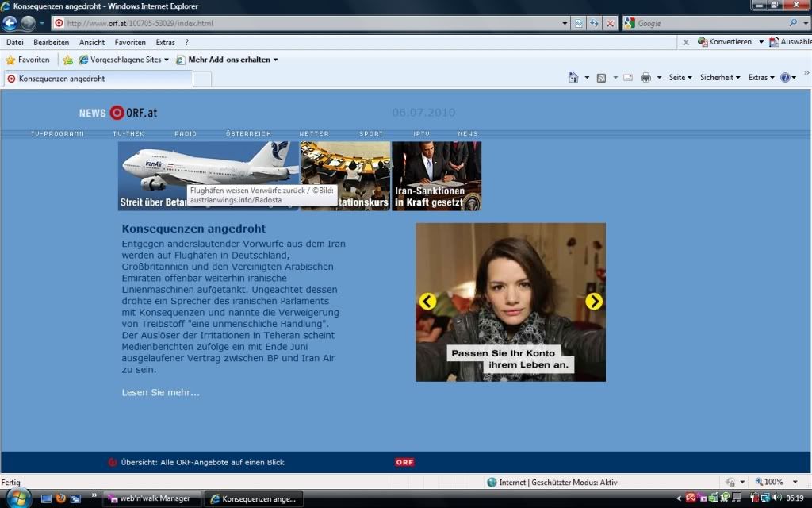Click the right yellow arrow on ad banner
The width and height of the screenshot is (812, 508).
click(594, 302)
